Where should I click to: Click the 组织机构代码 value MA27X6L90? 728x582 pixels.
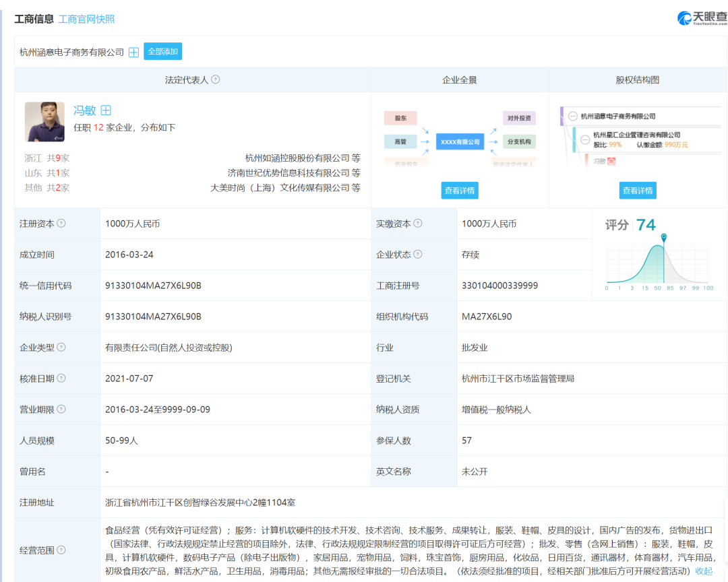coord(487,317)
